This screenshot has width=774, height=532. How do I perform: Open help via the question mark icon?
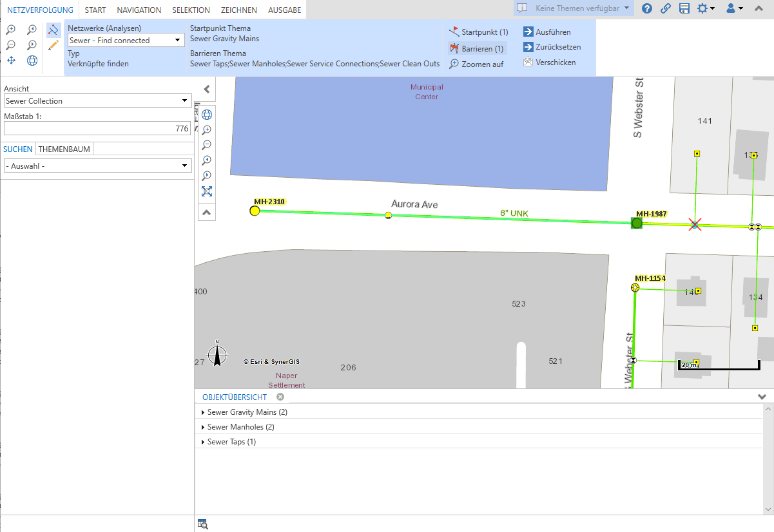coord(647,8)
